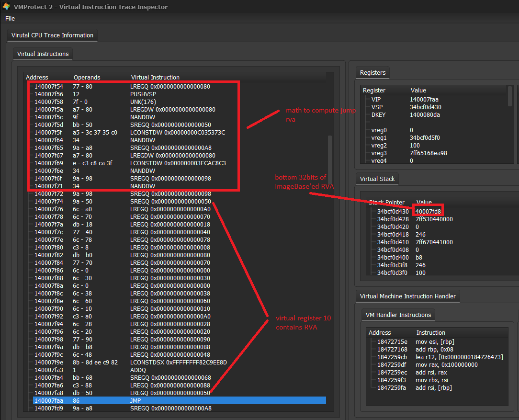Sort by Operands column header

coord(87,77)
